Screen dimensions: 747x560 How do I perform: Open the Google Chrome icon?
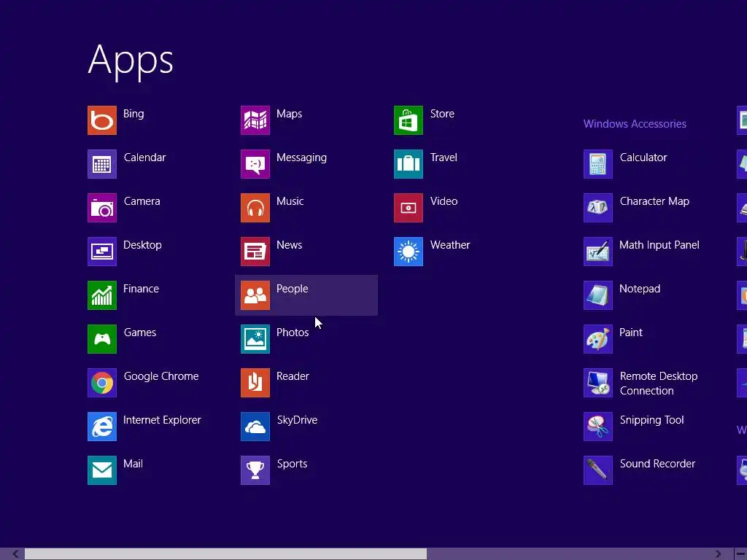tap(102, 383)
